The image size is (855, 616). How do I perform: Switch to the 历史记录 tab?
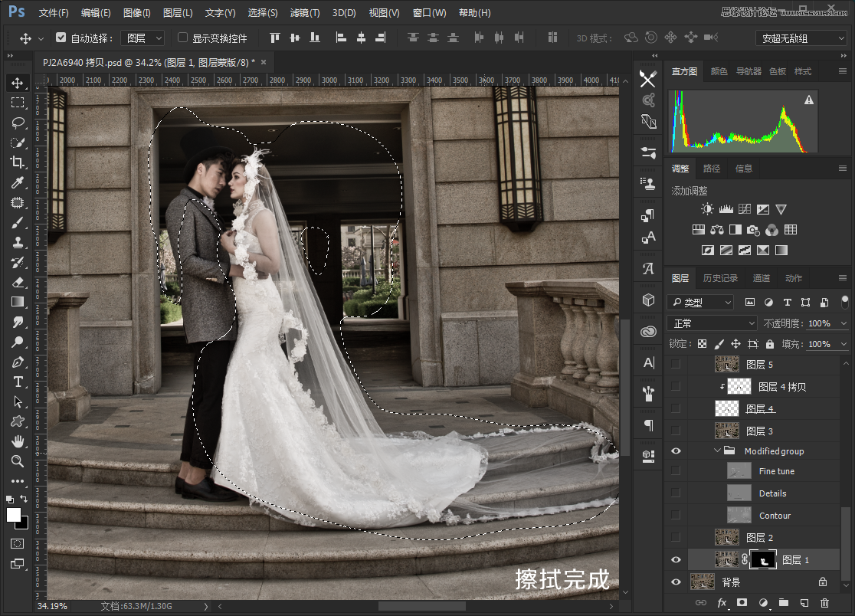click(720, 278)
